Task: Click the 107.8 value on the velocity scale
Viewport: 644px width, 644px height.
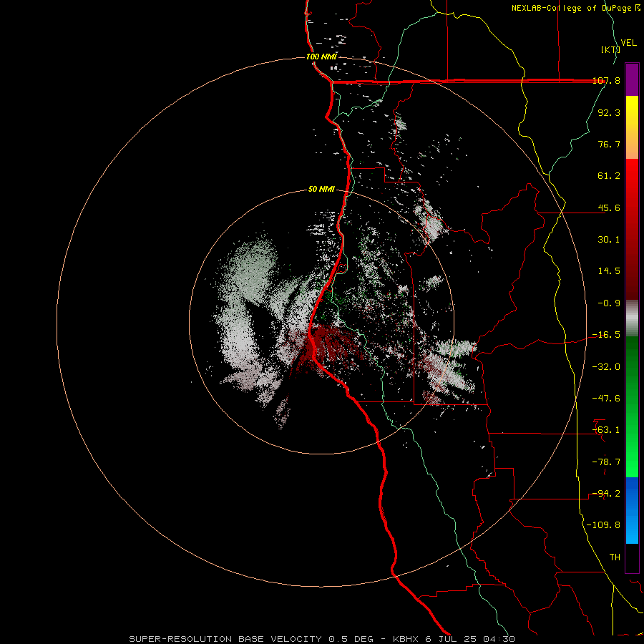Action: pos(607,81)
